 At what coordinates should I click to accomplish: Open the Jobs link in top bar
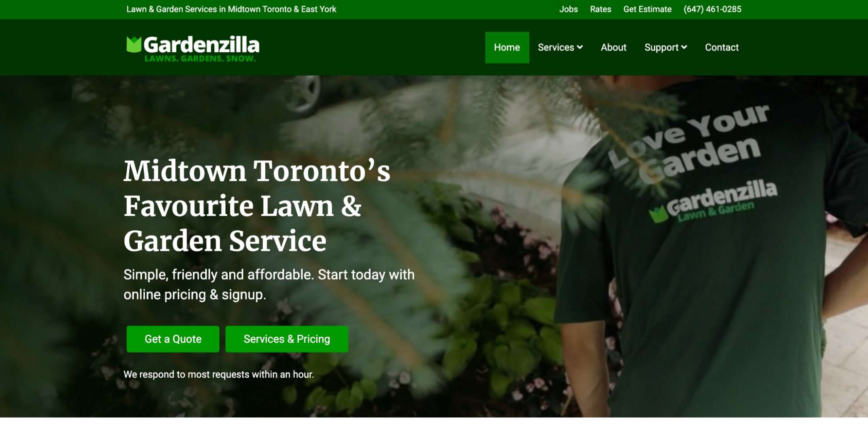pos(568,9)
